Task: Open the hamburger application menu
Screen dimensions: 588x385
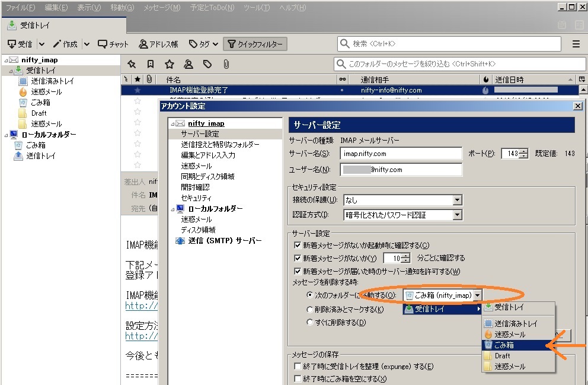Action: pos(576,44)
